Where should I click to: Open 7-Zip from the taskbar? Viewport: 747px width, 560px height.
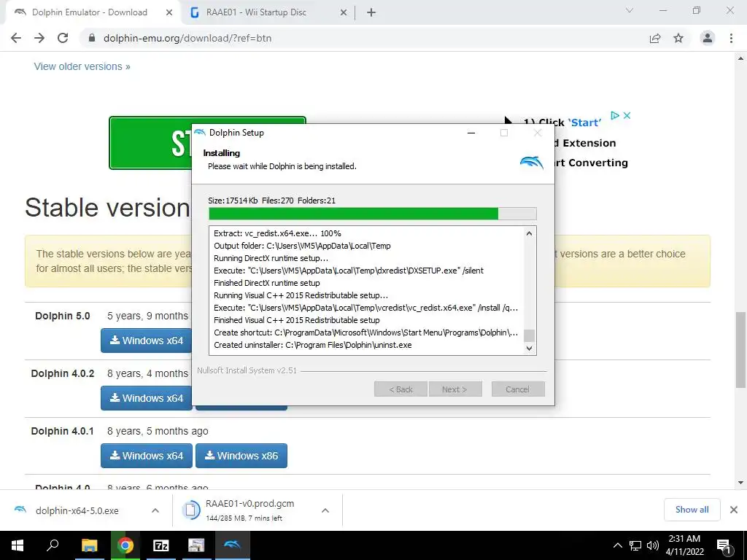tap(160, 545)
